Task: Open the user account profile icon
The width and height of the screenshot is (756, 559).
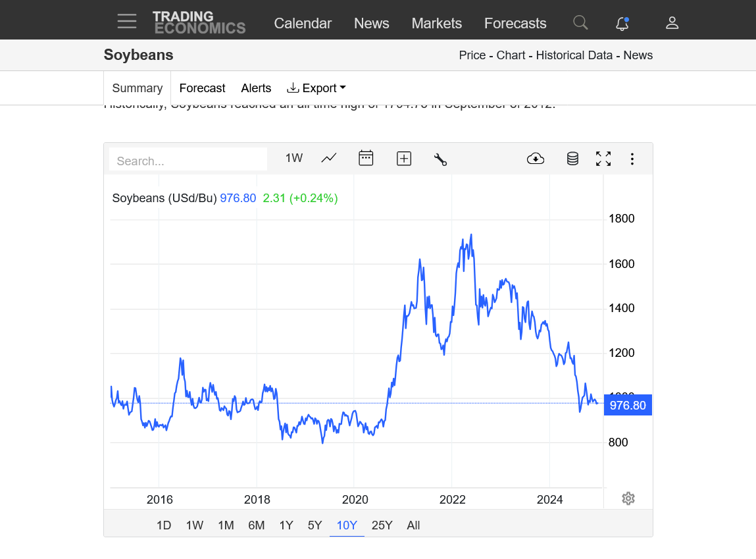Action: click(x=672, y=23)
